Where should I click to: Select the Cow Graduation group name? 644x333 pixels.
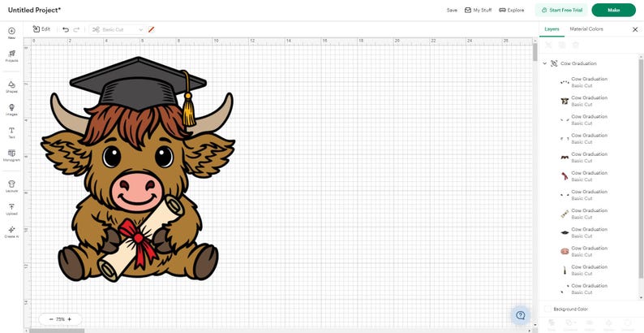click(x=578, y=63)
